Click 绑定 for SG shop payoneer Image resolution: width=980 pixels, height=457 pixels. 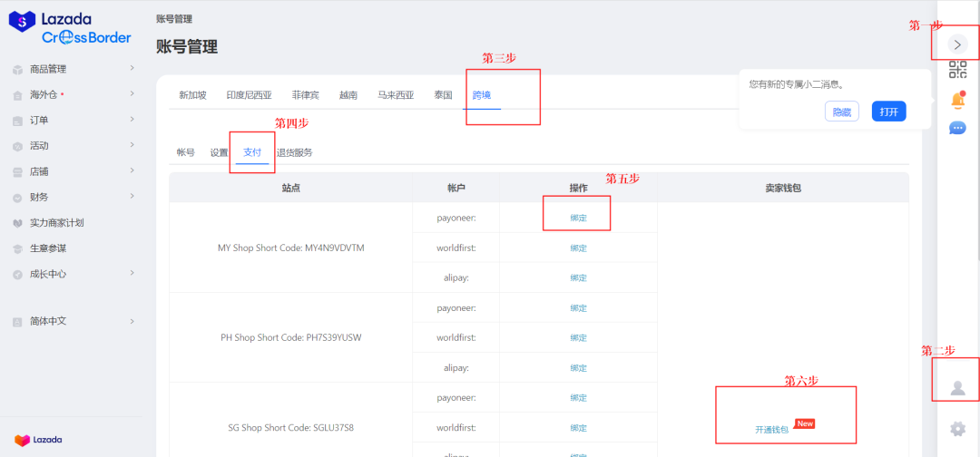(579, 398)
